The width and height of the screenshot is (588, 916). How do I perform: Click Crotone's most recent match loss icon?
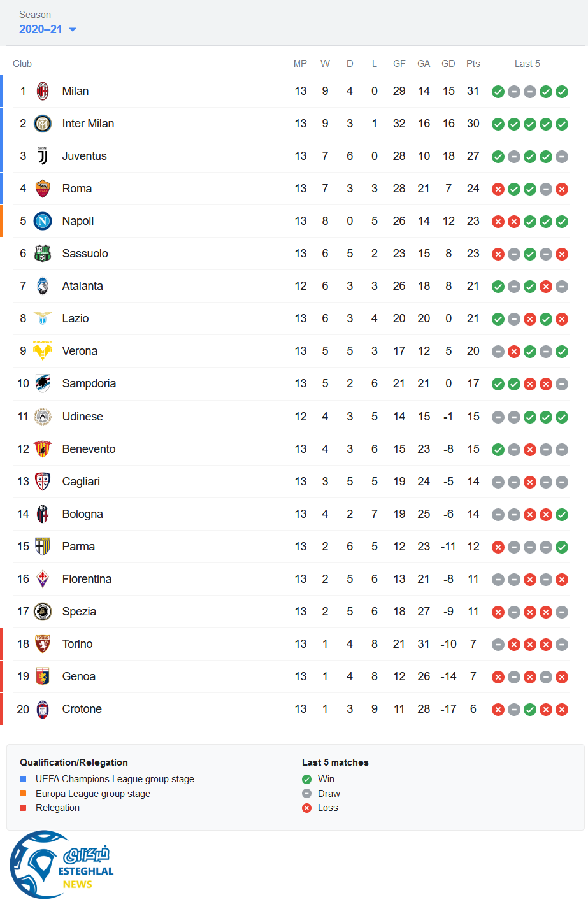[562, 710]
